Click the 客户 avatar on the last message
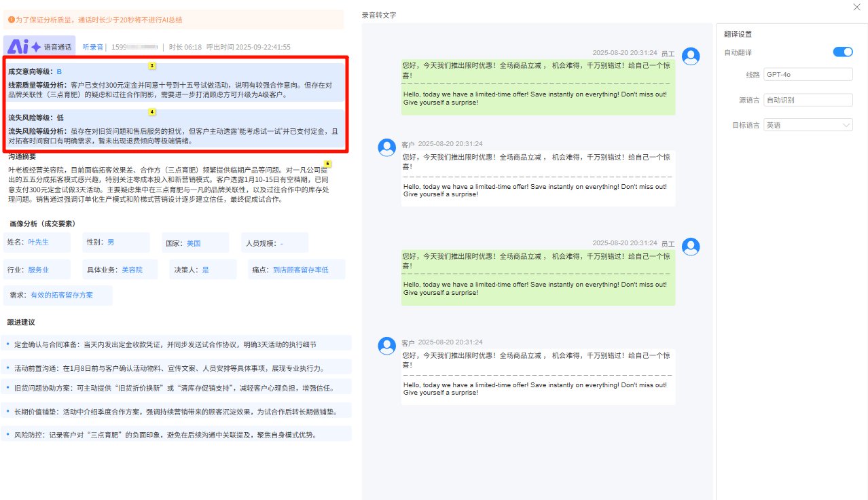This screenshot has height=500, width=868. [x=386, y=345]
